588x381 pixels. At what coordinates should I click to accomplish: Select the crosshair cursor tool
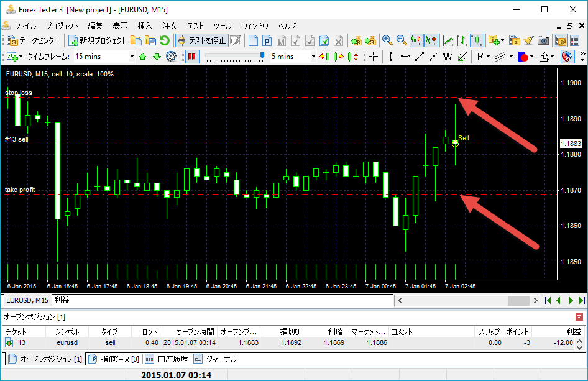click(x=373, y=57)
